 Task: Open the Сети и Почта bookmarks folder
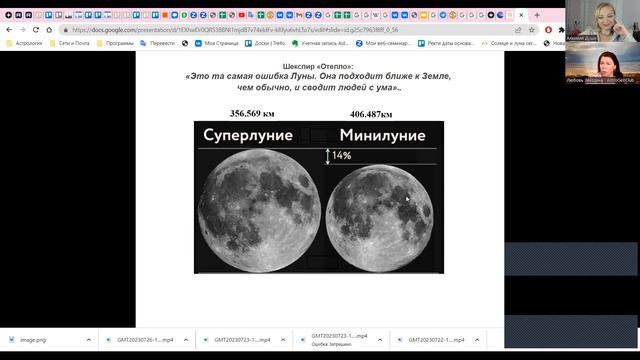(x=69, y=43)
